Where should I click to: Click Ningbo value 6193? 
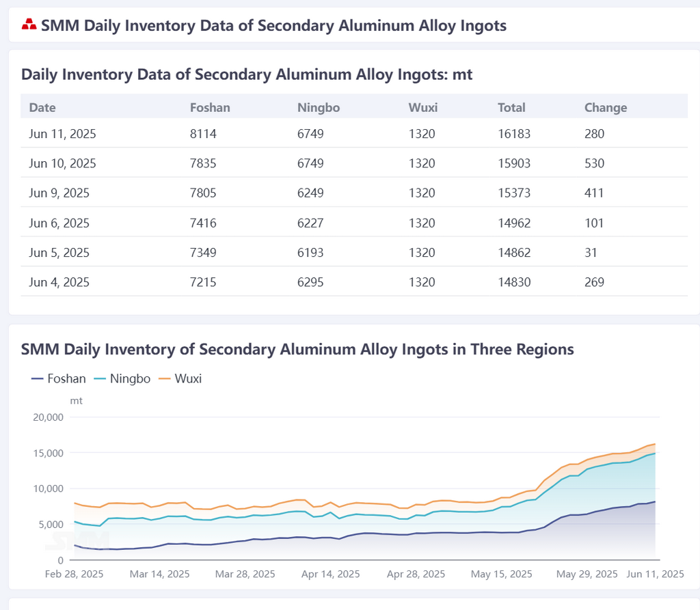click(310, 253)
